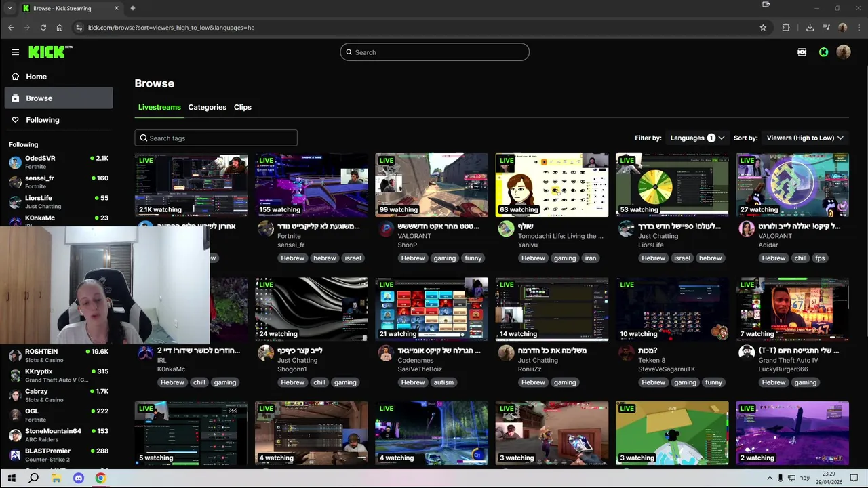The height and width of the screenshot is (488, 868).
Task: Open Windows Start menu
Action: click(12, 479)
